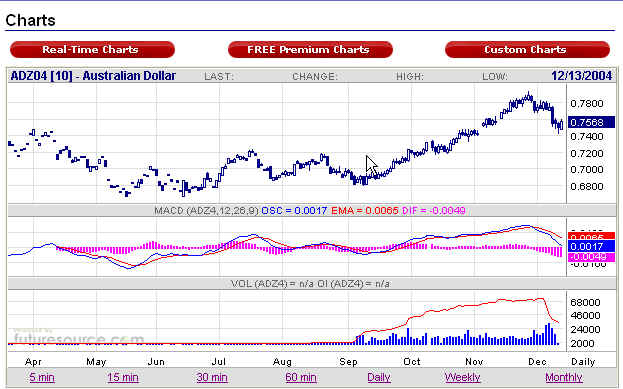This screenshot has width=623, height=389.
Task: Select the Weekly chart link
Action: tap(463, 377)
